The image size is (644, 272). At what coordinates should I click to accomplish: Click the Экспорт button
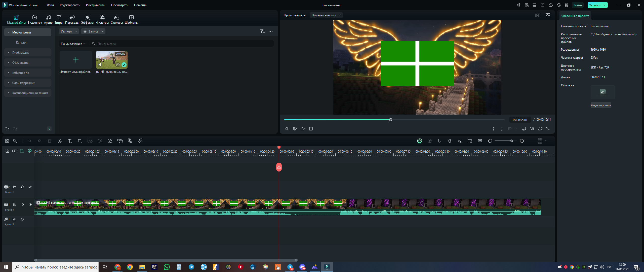pyautogui.click(x=597, y=5)
